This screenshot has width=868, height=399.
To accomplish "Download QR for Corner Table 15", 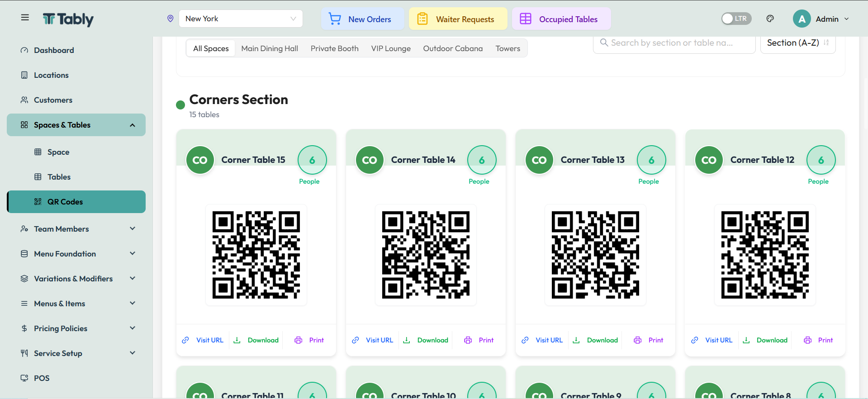I will [x=256, y=340].
